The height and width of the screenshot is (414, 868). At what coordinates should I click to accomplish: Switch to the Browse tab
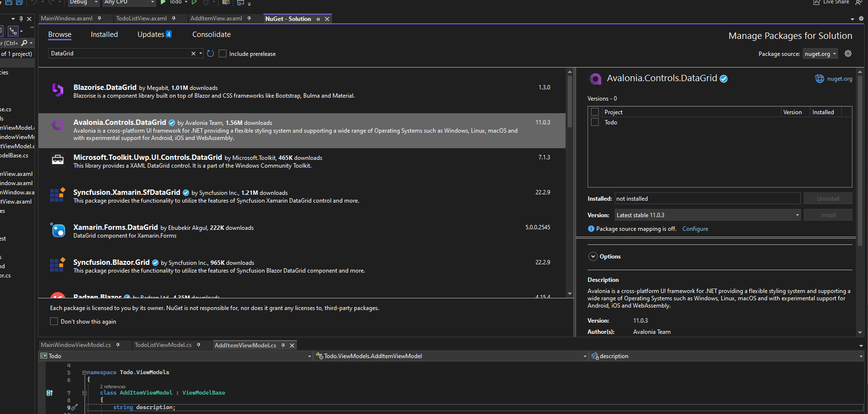[x=60, y=34]
